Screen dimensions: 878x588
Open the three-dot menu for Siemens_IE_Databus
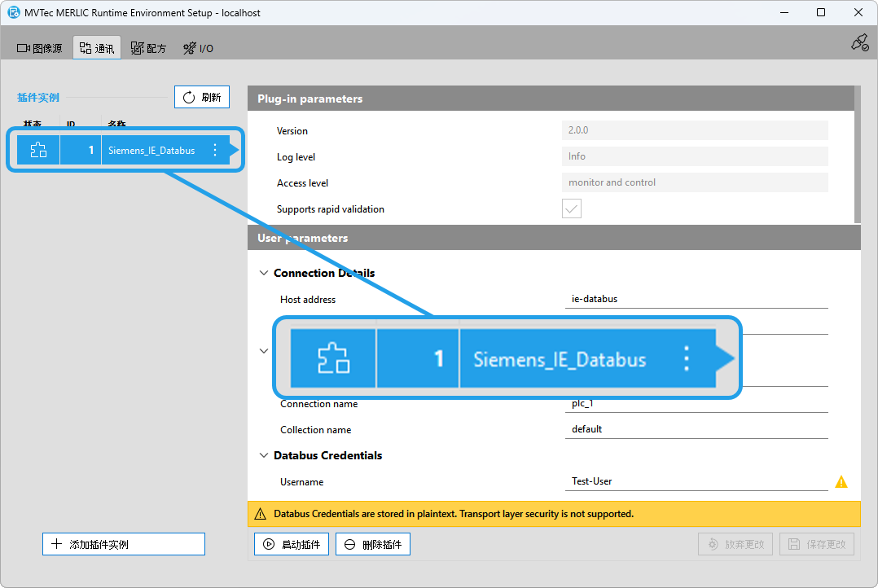tap(215, 150)
